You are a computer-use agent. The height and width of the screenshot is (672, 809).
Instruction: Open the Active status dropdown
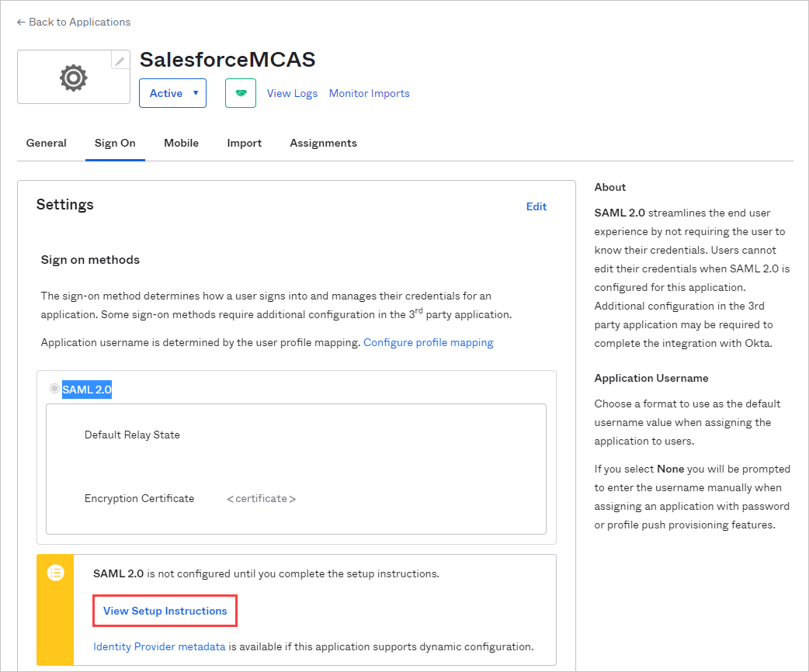point(172,92)
